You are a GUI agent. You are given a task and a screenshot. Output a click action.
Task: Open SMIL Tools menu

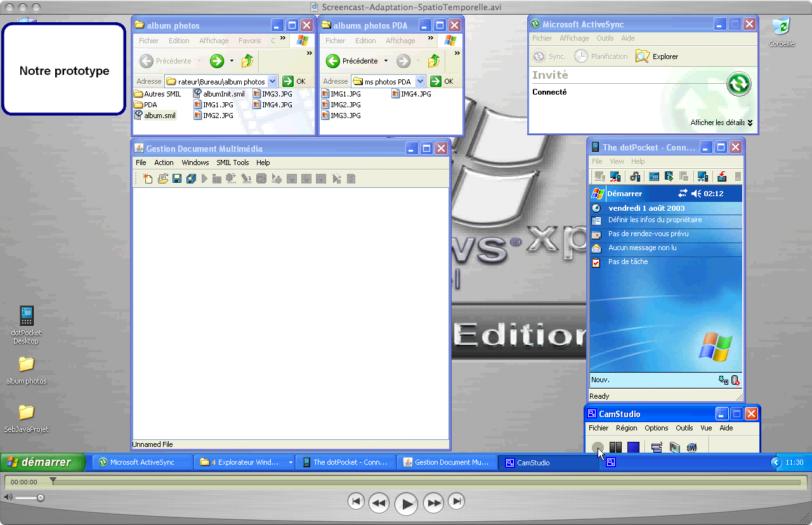tap(233, 163)
